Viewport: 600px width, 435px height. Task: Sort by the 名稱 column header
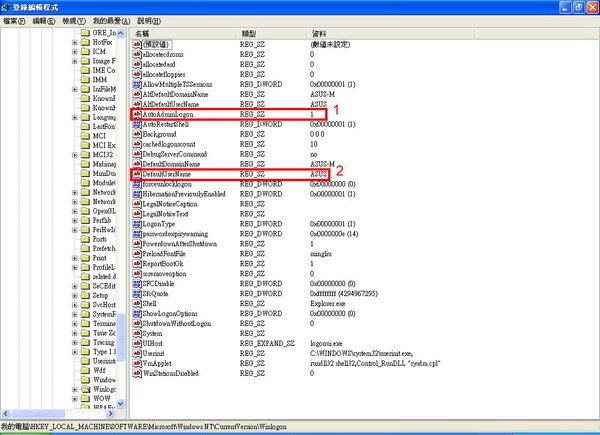[183, 34]
